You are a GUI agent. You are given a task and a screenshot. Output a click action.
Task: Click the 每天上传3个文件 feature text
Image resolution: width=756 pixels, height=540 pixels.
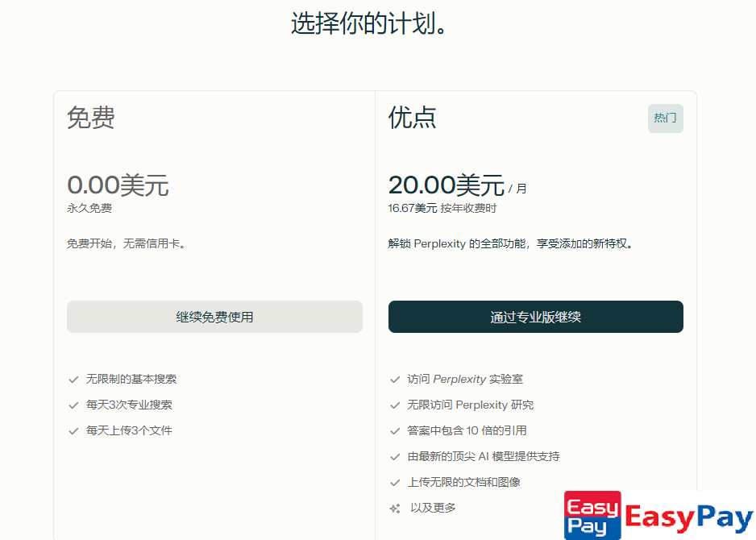click(129, 430)
